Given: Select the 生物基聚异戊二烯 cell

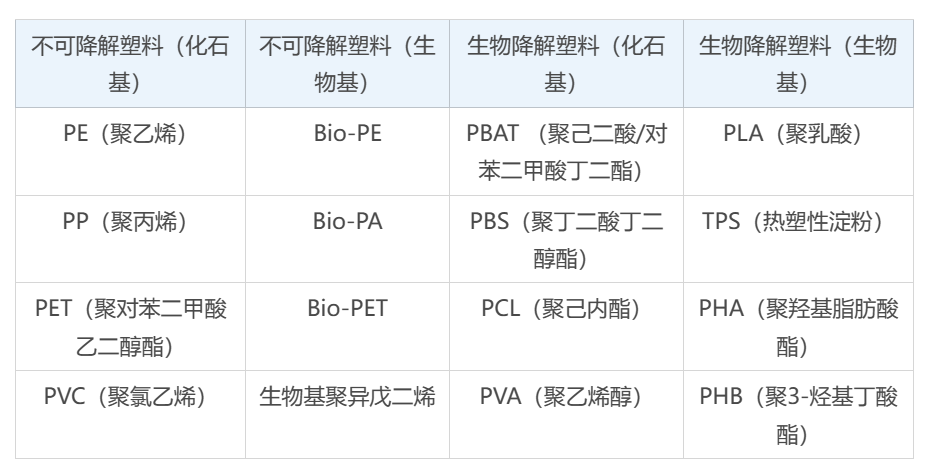Looking at the screenshot, I should pyautogui.click(x=347, y=397).
